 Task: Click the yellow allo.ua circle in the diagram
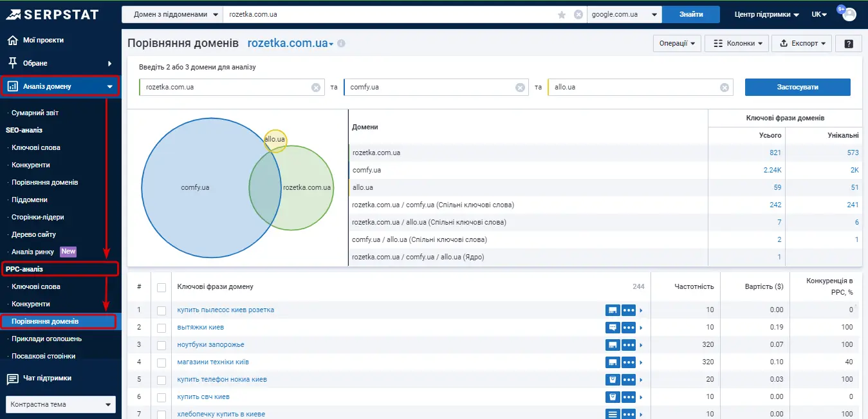[275, 140]
